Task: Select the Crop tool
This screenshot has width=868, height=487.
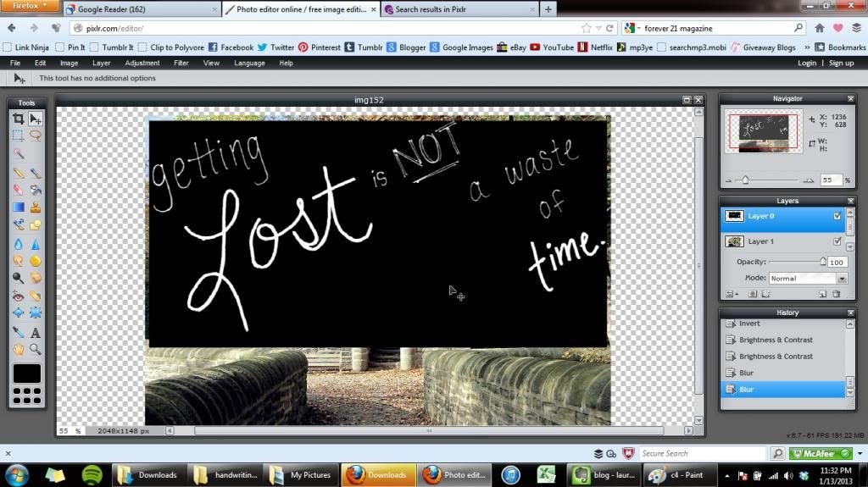Action: click(19, 119)
